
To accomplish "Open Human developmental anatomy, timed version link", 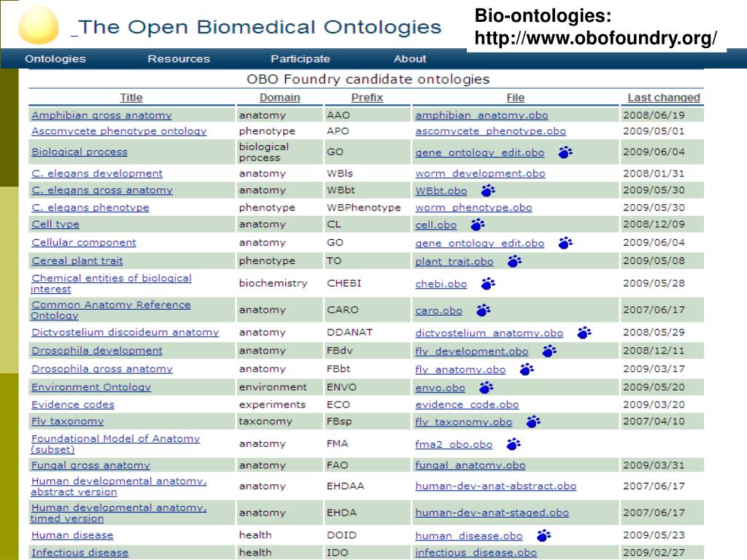I will click(x=119, y=513).
